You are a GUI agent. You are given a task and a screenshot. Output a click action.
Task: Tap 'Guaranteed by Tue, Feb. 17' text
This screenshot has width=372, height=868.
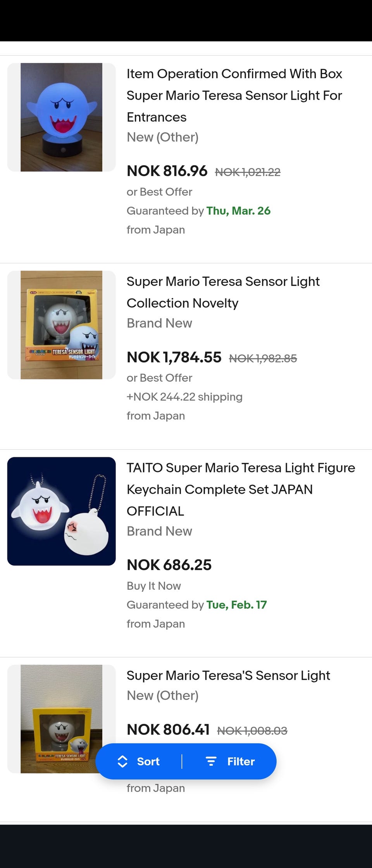click(196, 605)
